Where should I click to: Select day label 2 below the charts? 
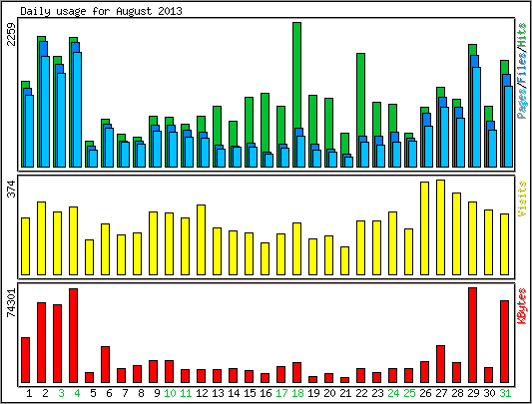pos(45,393)
